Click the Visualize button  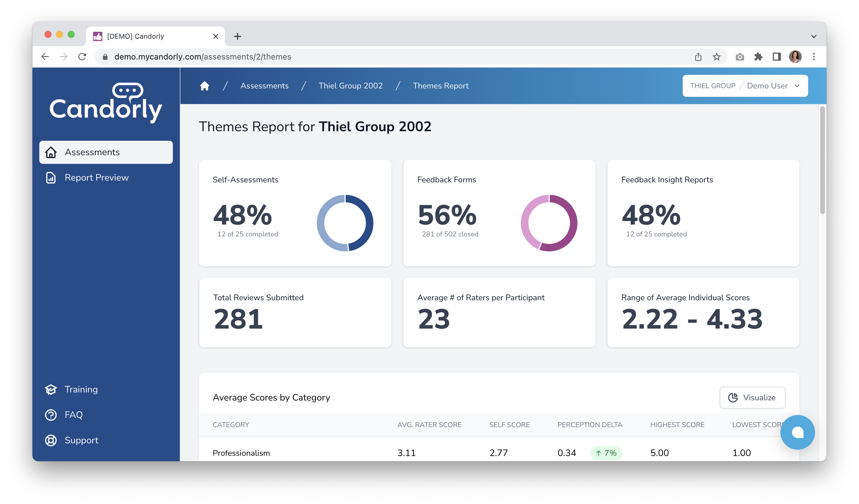click(x=752, y=397)
